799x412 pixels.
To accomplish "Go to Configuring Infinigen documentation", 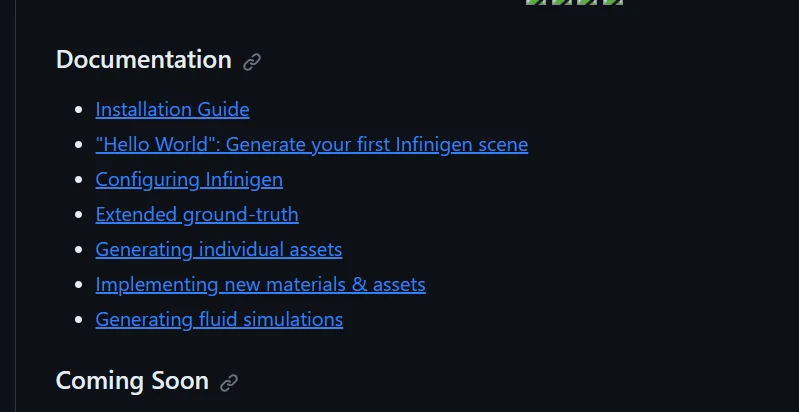I will [189, 179].
